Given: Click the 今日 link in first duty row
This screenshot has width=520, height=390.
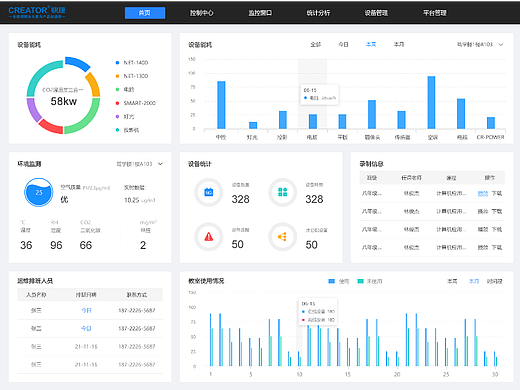Looking at the screenshot, I should click(86, 310).
